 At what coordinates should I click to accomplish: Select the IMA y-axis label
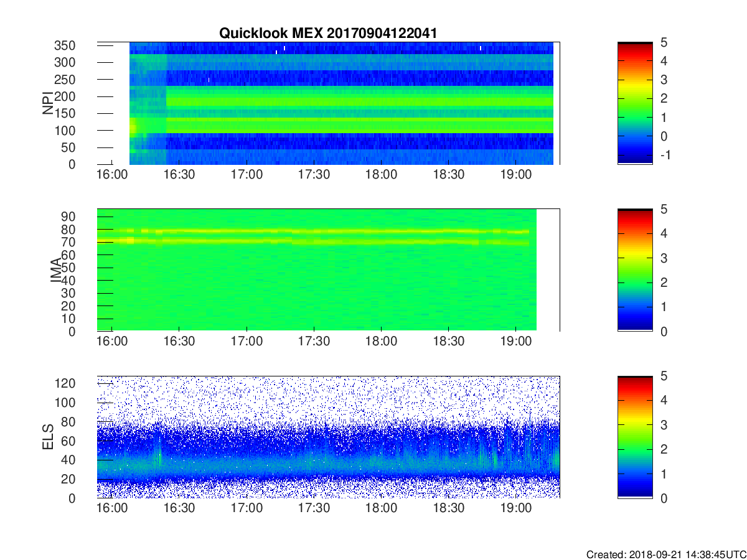tap(55, 270)
